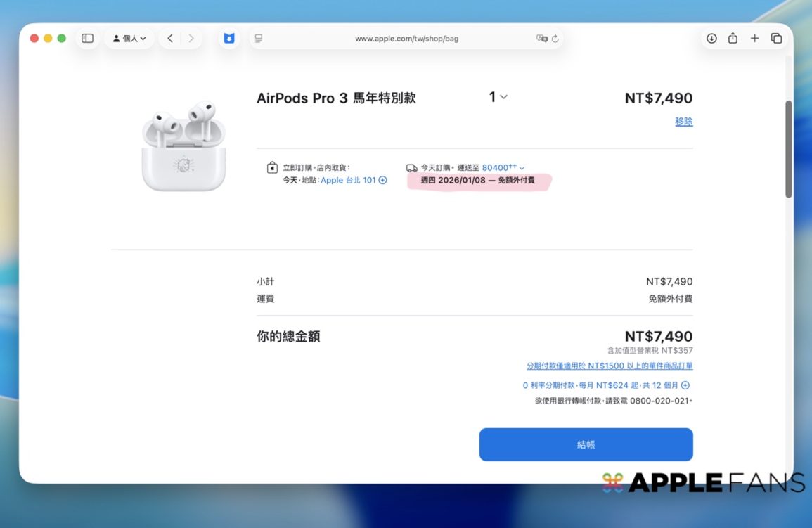The image size is (812, 528).
Task: Open Apple 台北 101 pickup location link
Action: [349, 181]
